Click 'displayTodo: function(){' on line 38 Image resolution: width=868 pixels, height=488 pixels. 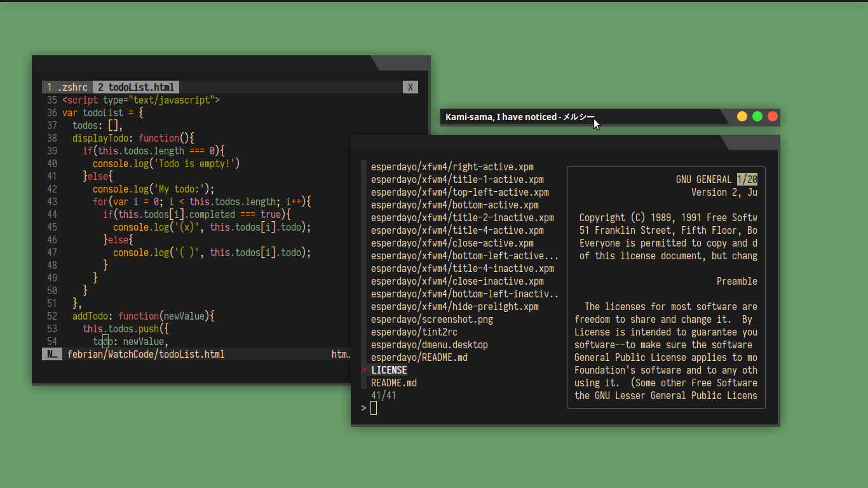(133, 139)
